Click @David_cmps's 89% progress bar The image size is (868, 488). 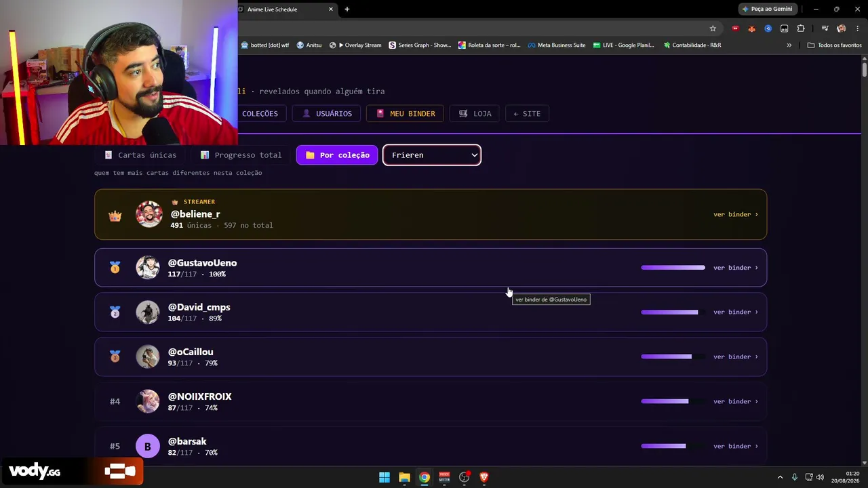click(x=673, y=312)
